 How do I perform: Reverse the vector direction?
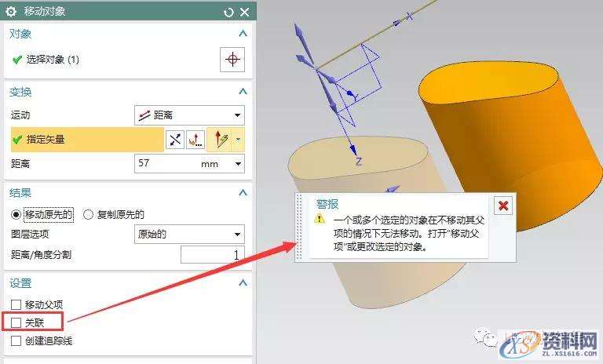175,140
